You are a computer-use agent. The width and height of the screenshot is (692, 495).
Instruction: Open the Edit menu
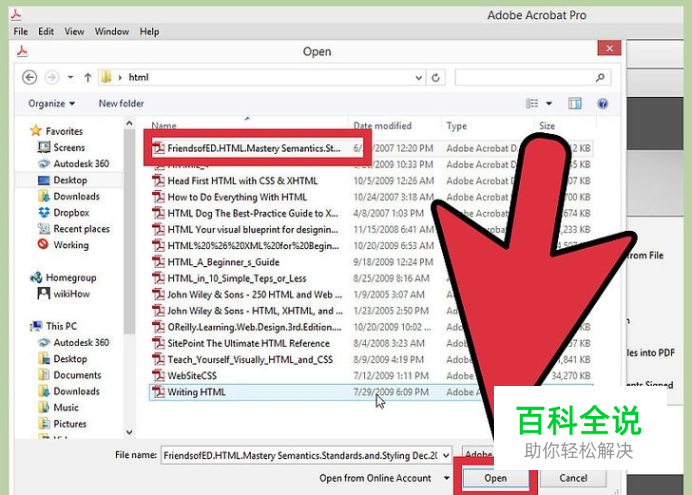point(46,32)
